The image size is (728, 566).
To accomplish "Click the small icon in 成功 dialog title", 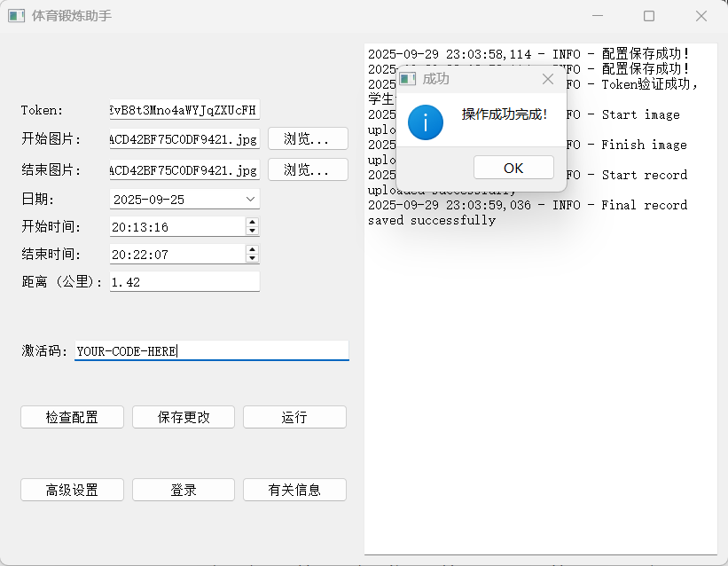I will (x=408, y=79).
